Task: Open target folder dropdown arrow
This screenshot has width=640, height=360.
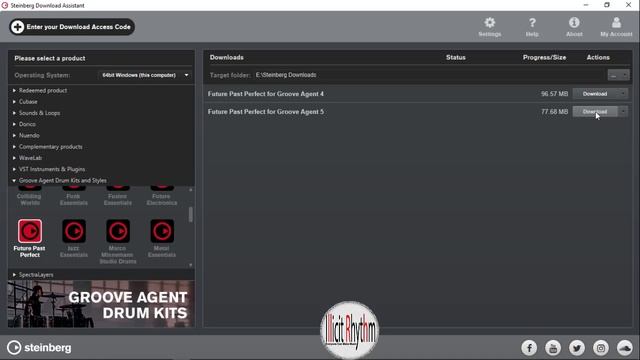Action: click(624, 75)
